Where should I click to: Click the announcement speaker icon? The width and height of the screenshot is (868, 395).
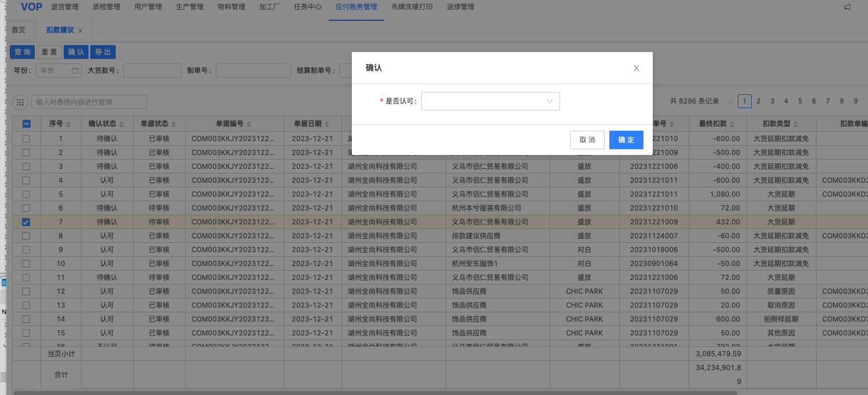[x=847, y=7]
